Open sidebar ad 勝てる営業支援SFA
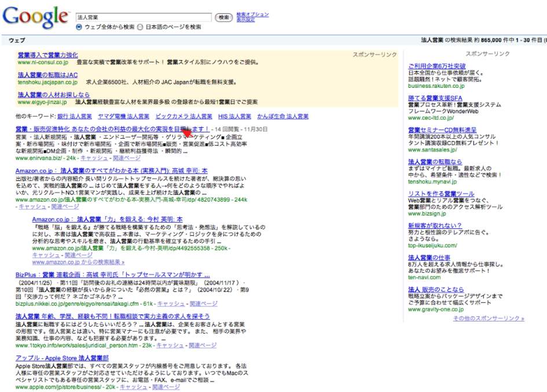Image resolution: width=547 pixels, height=392 pixels. (x=435, y=98)
